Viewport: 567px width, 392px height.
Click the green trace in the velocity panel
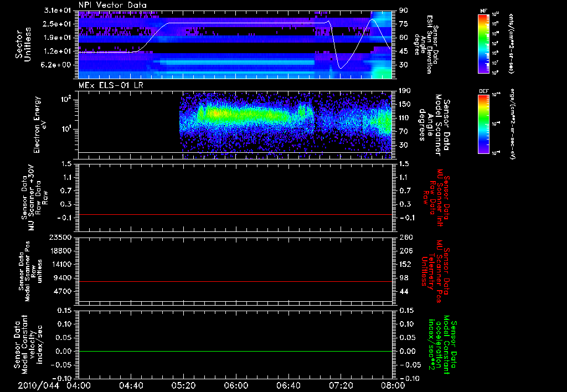tap(235, 351)
